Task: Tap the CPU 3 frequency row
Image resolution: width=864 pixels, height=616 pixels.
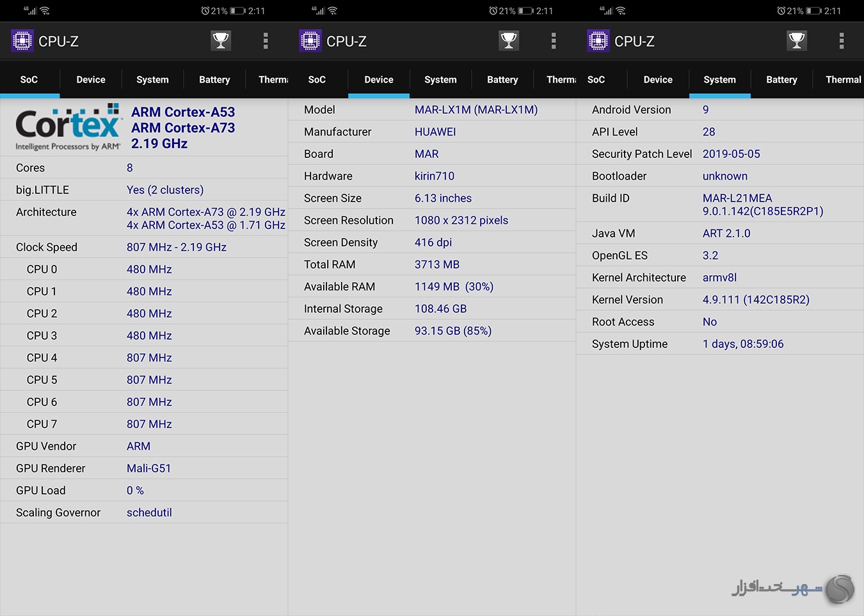Action: 144,336
